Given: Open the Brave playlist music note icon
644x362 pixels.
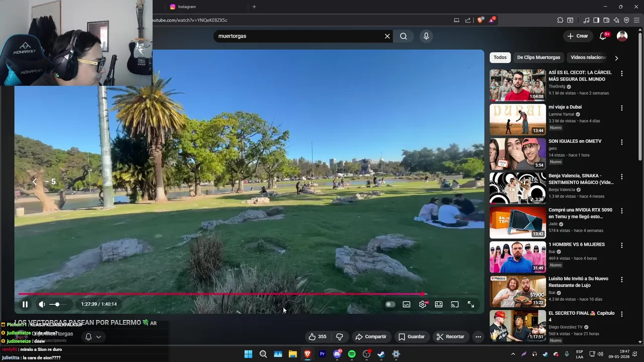Looking at the screenshot, I should click(586, 20).
